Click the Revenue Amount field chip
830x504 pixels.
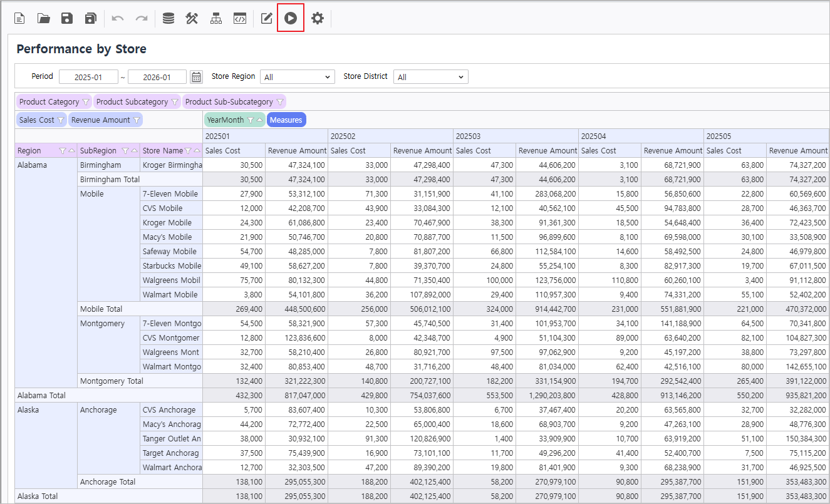click(100, 120)
